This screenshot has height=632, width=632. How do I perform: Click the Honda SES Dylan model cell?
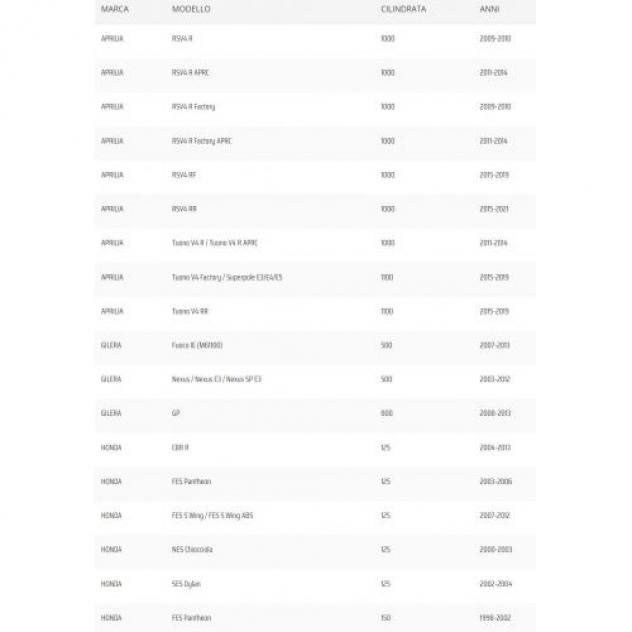tap(186, 584)
